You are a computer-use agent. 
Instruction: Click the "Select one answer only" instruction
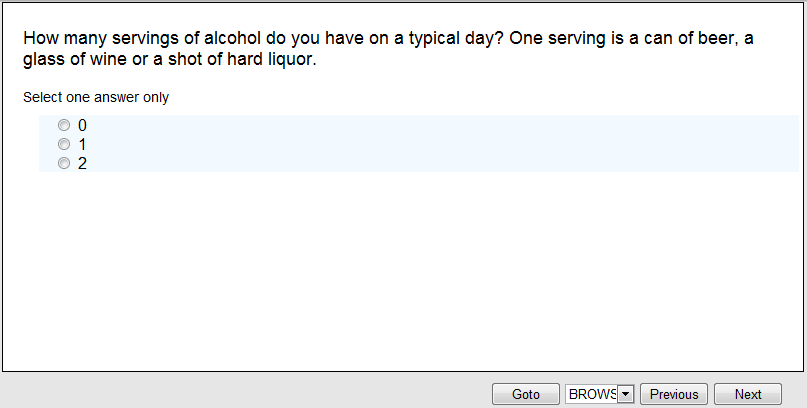point(96,98)
